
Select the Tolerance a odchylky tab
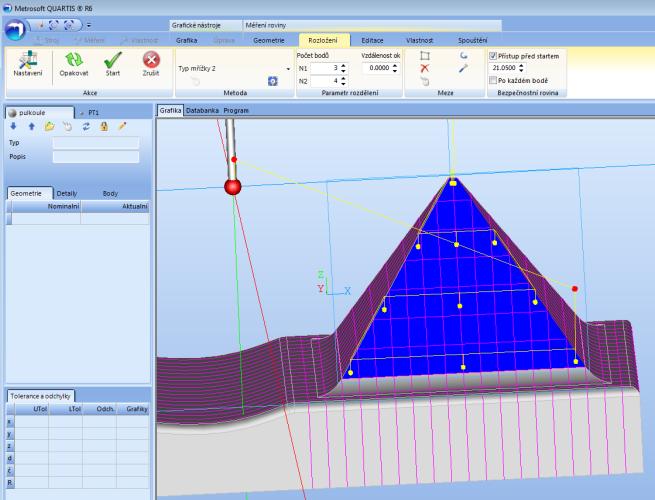(x=41, y=396)
